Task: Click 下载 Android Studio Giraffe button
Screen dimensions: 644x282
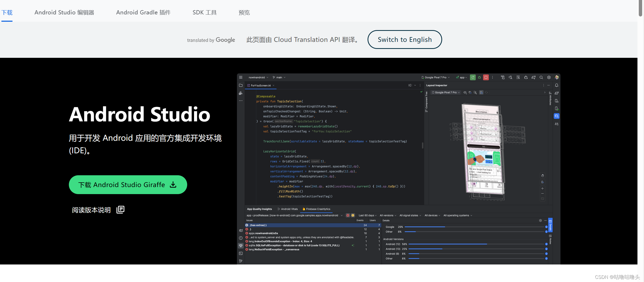Action: click(x=128, y=185)
